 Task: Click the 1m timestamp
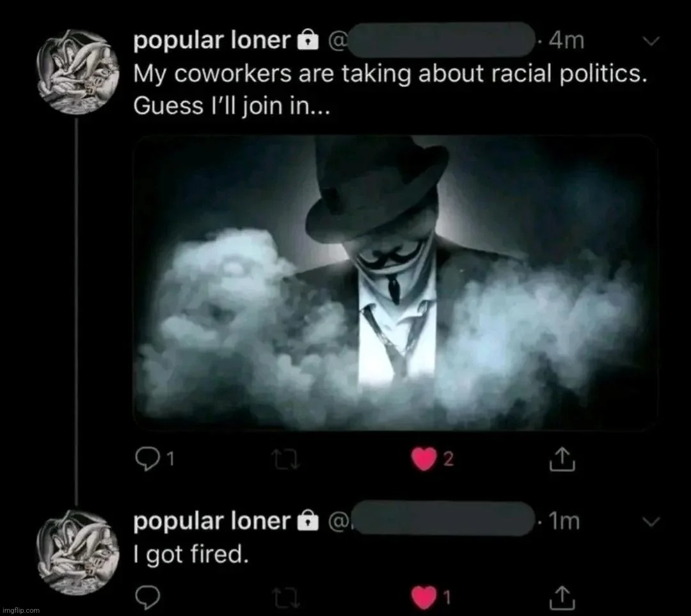pos(566,522)
